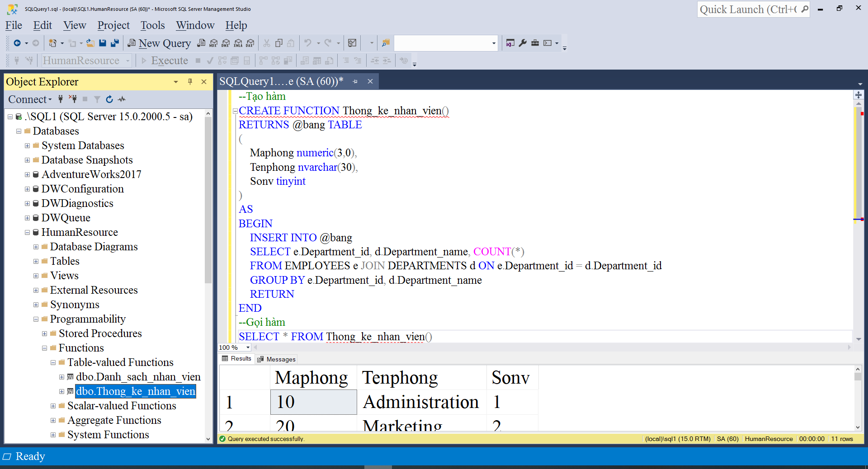The height and width of the screenshot is (469, 868).
Task: Click the Save icon on the toolbar
Action: pyautogui.click(x=102, y=43)
